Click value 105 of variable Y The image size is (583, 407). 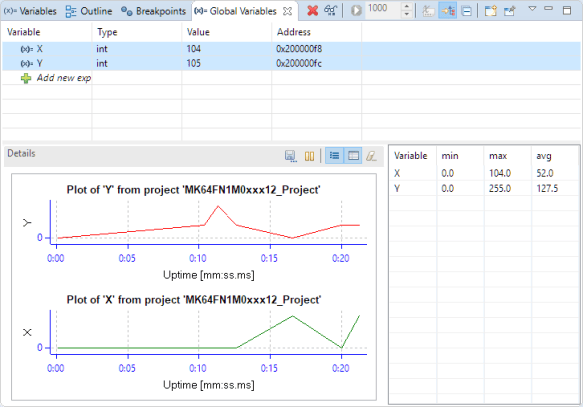[194, 63]
